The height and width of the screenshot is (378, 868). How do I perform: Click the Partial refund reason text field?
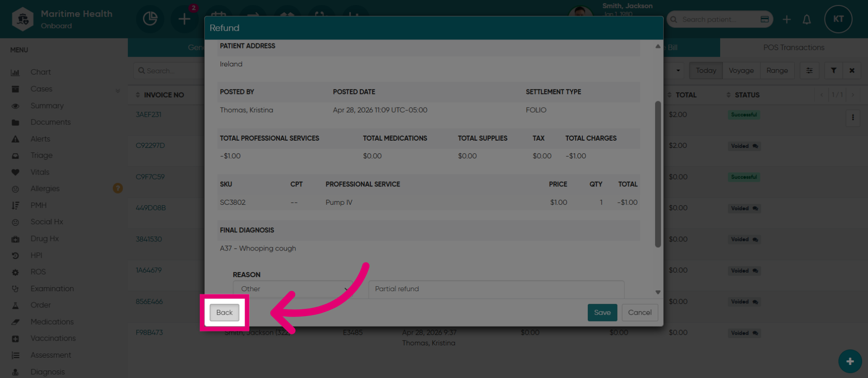click(x=496, y=289)
